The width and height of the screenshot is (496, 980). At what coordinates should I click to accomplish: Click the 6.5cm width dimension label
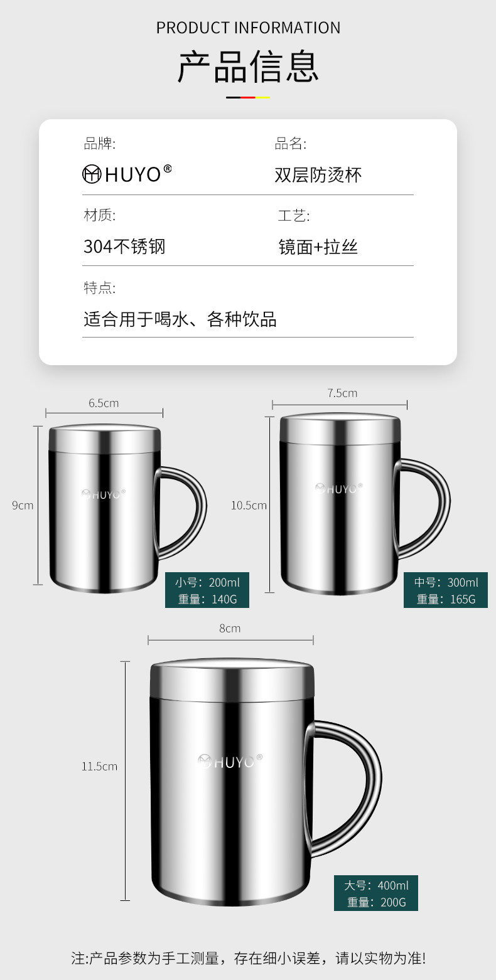tap(104, 403)
